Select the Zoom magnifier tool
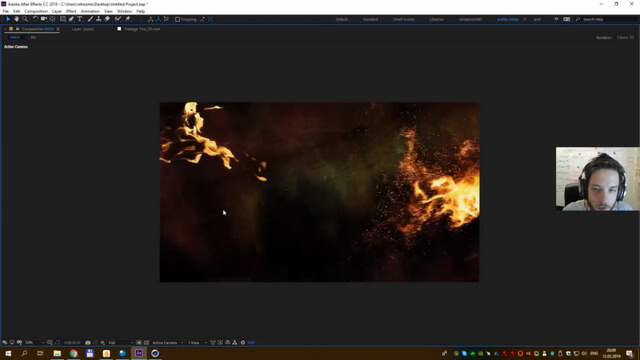Viewport: 640px width, 360px height. [25, 19]
